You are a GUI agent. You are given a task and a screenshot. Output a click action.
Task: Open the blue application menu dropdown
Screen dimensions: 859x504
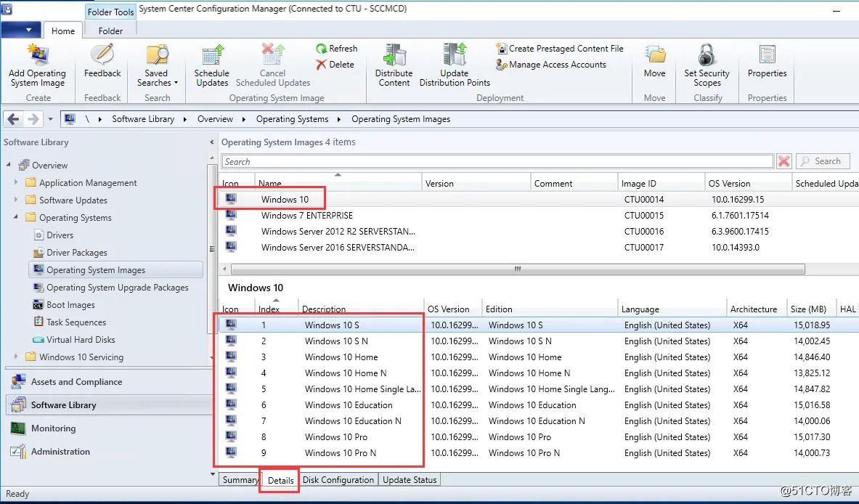pos(21,30)
